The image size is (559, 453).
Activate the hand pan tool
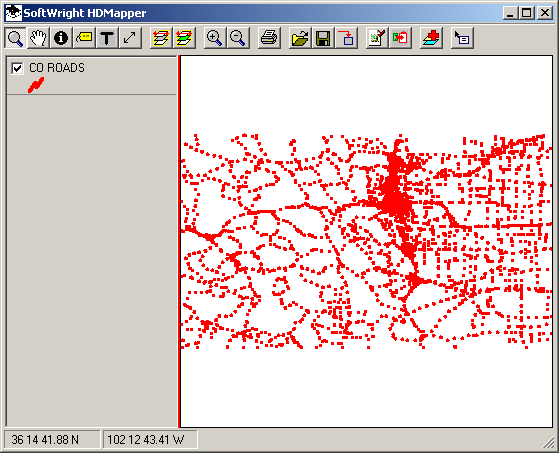click(x=38, y=38)
